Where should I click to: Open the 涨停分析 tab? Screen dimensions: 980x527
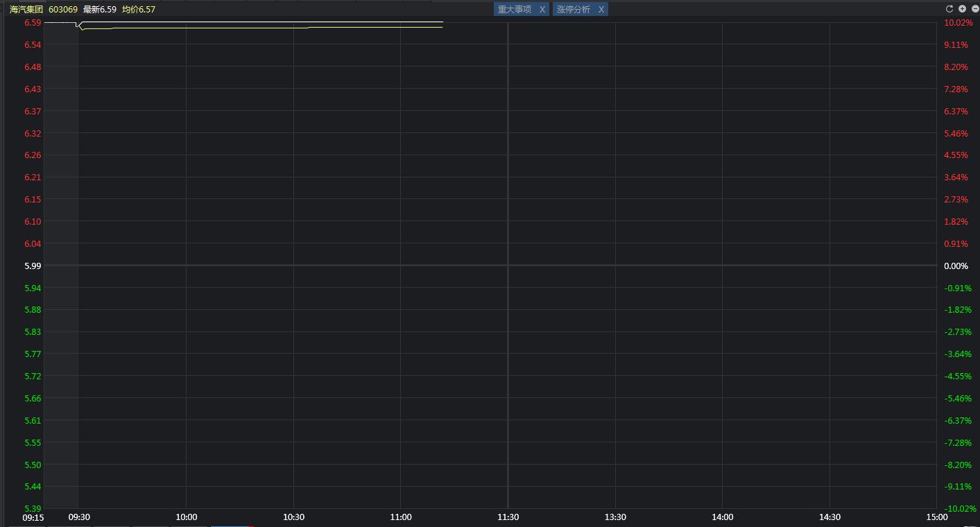coord(574,9)
